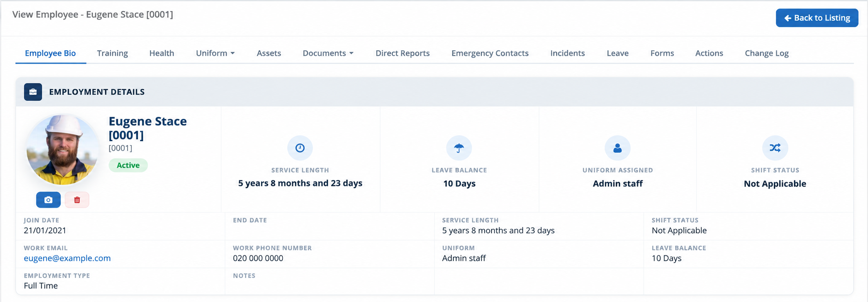Click the Eugene Stace [0001] name heading
The height and width of the screenshot is (302, 868).
click(148, 128)
